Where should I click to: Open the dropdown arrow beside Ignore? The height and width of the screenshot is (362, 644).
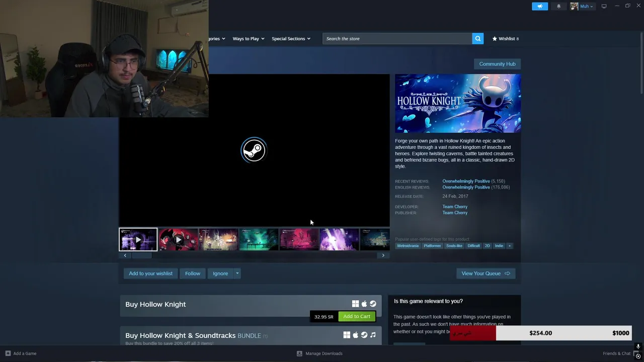coord(237,274)
